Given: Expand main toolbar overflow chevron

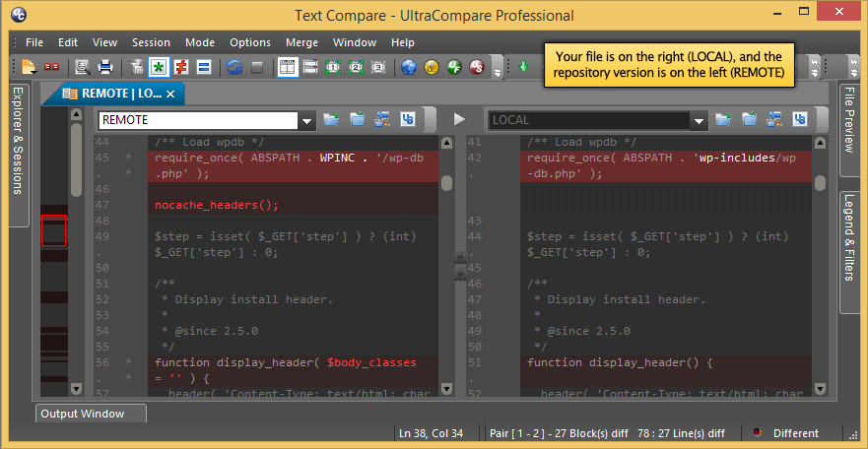Looking at the screenshot, I should [x=498, y=71].
